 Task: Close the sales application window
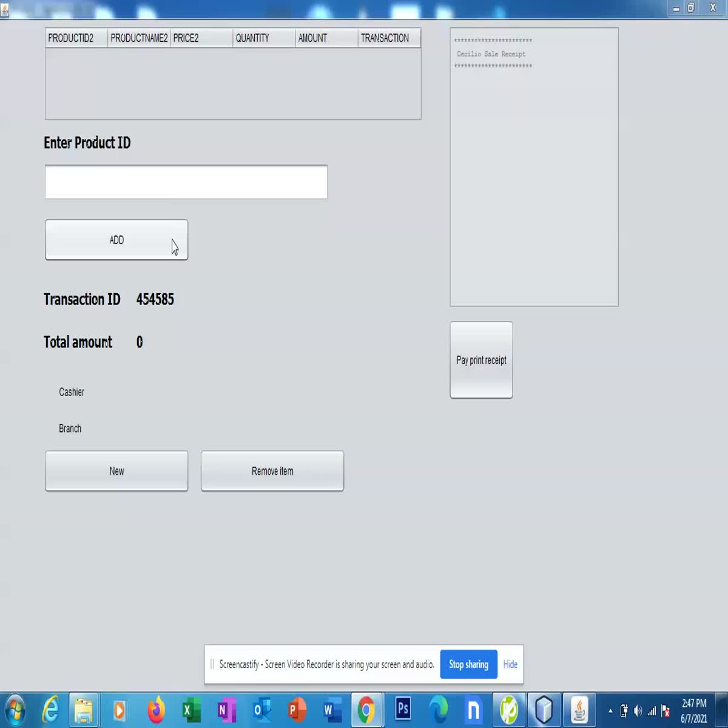tap(713, 8)
